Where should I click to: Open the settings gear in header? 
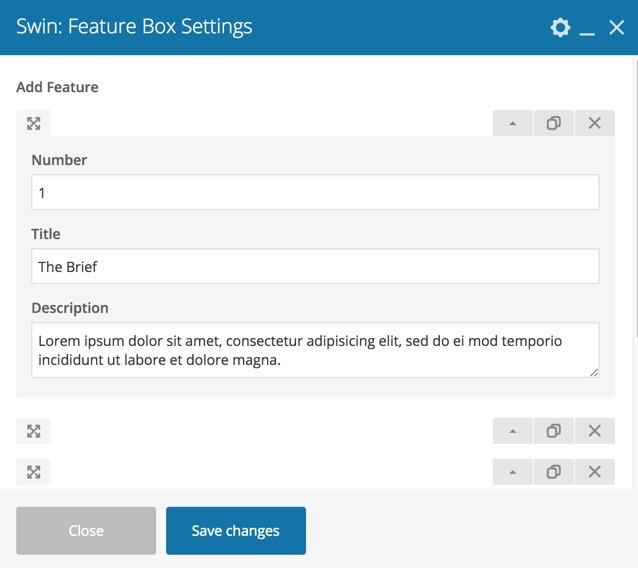tap(560, 28)
